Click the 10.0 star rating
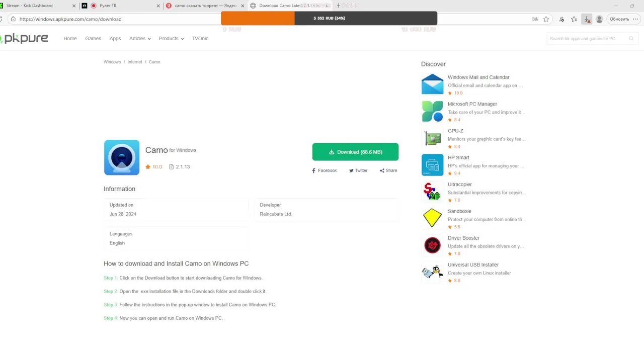The image size is (644, 362). (x=154, y=167)
